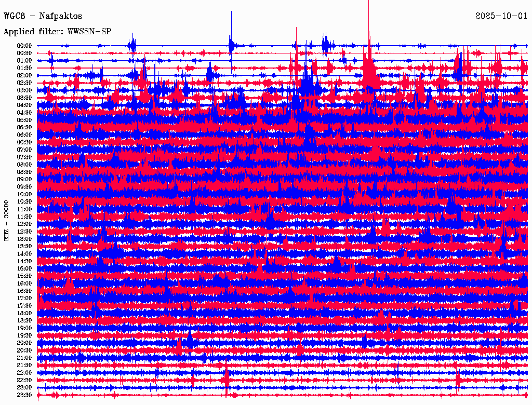The image size is (532, 405).
Task: Select the 20:00 time row label
Action: (x=24, y=343)
